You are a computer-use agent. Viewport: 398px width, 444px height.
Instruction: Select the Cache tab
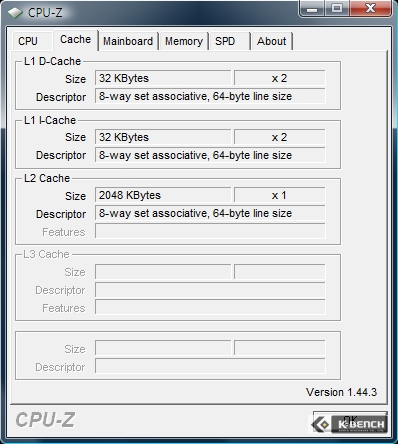coord(75,40)
